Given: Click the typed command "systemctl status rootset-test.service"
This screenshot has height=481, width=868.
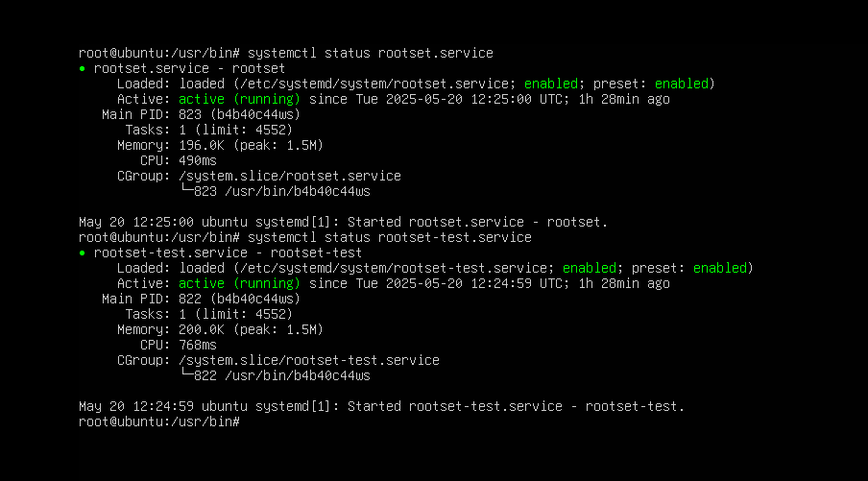Looking at the screenshot, I should (389, 237).
